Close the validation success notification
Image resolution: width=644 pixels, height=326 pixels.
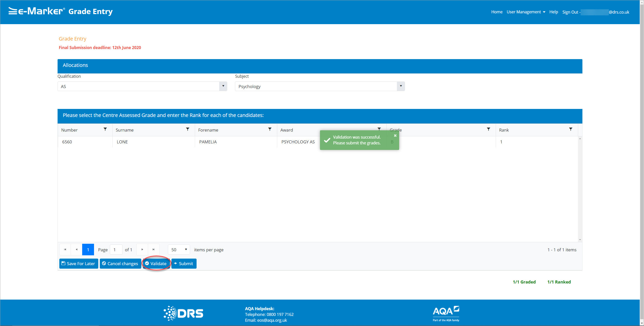[395, 136]
